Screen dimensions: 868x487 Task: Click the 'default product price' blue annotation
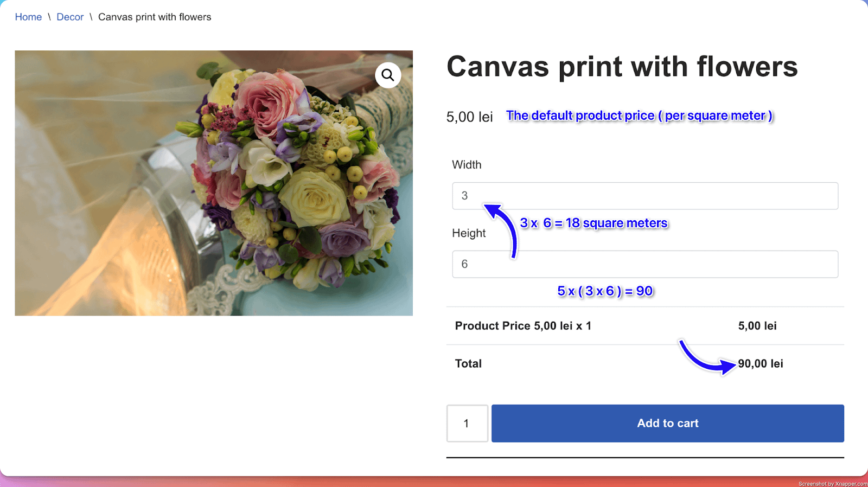pyautogui.click(x=639, y=116)
